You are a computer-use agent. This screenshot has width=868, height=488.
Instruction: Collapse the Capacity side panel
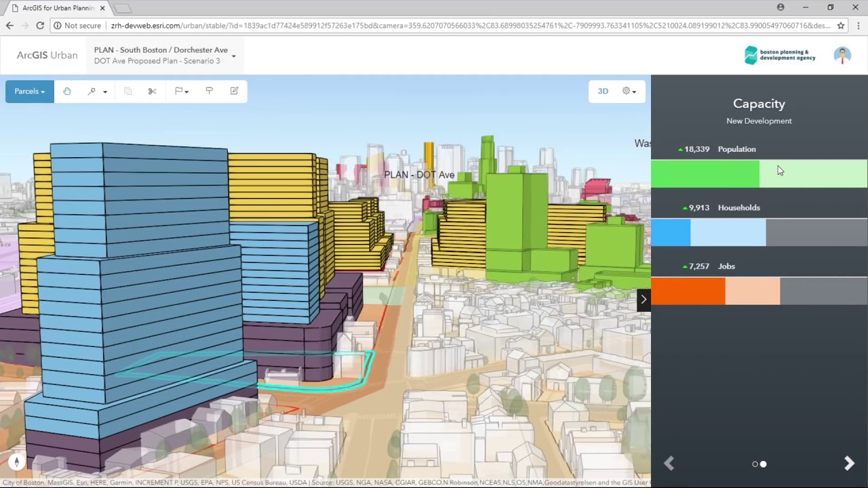click(x=644, y=299)
